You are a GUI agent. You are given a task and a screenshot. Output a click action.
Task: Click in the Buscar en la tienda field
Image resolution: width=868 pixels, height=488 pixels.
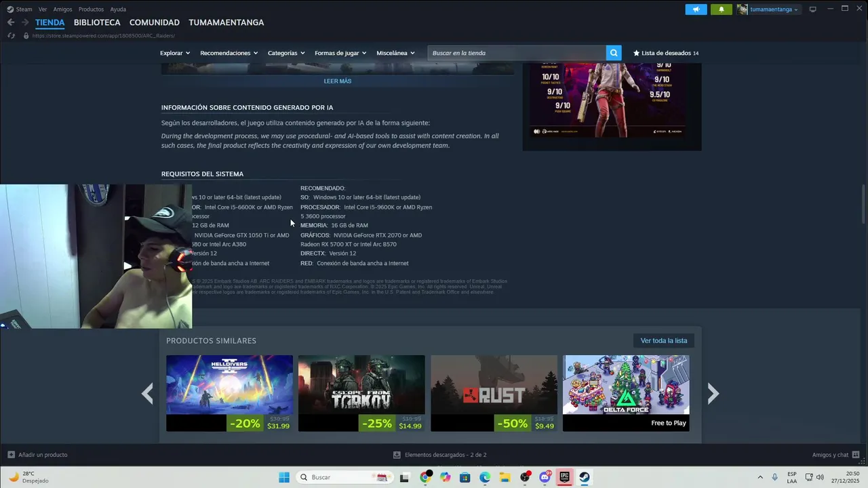[x=517, y=53]
